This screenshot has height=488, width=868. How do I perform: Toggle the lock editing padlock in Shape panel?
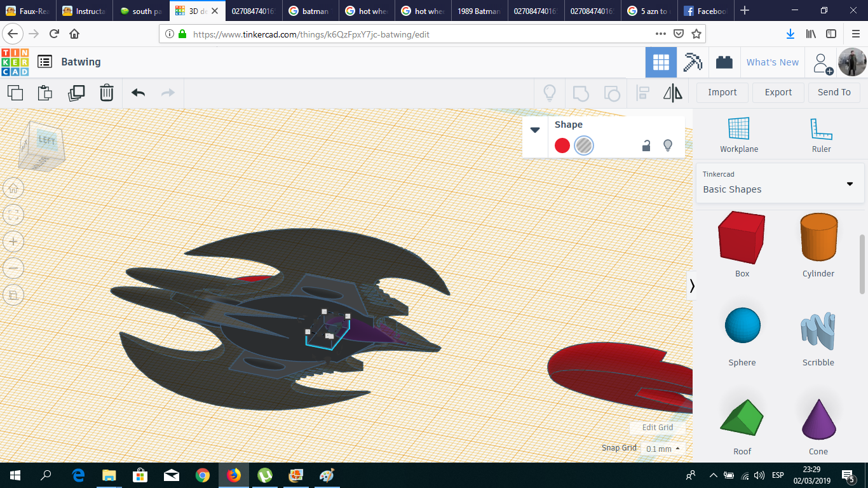646,146
